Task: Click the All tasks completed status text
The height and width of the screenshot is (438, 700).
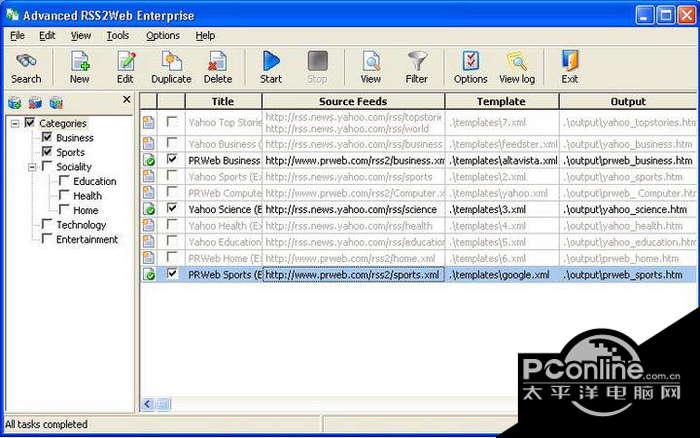Action: click(x=46, y=424)
